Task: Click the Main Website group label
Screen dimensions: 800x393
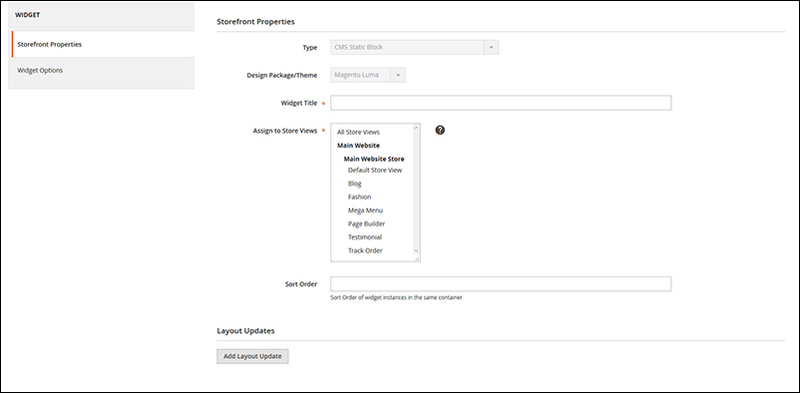Action: coord(358,145)
